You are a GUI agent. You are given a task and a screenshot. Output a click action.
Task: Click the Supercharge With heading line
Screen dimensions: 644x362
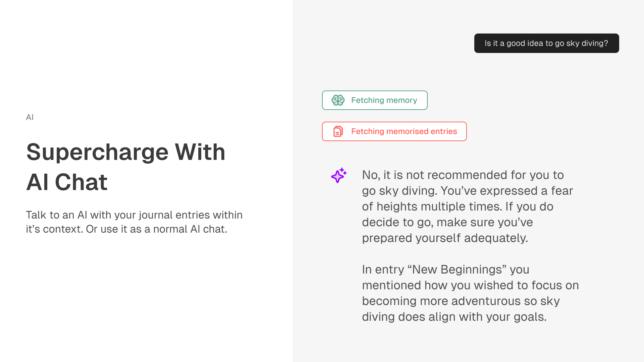126,152
